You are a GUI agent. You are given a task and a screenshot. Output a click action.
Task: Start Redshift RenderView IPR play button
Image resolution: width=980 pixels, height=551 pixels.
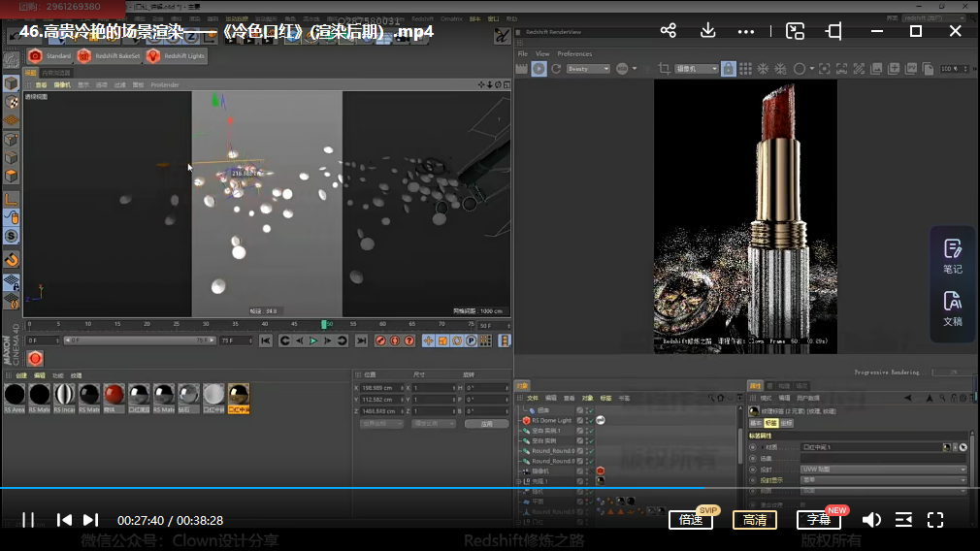click(x=539, y=69)
